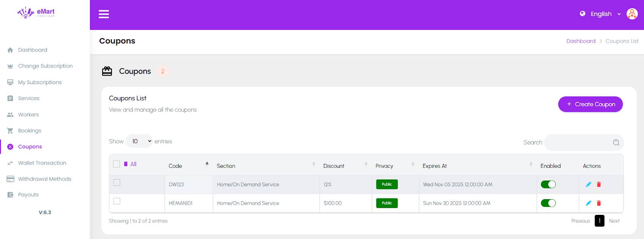This screenshot has width=644, height=239.
Task: Click the search magnifier icon
Action: (616, 142)
